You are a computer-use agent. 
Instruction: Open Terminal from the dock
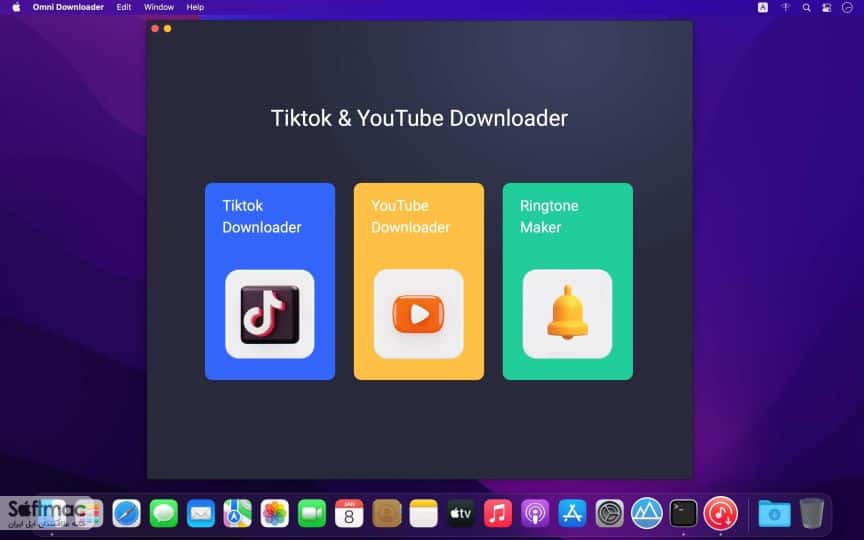click(x=683, y=514)
